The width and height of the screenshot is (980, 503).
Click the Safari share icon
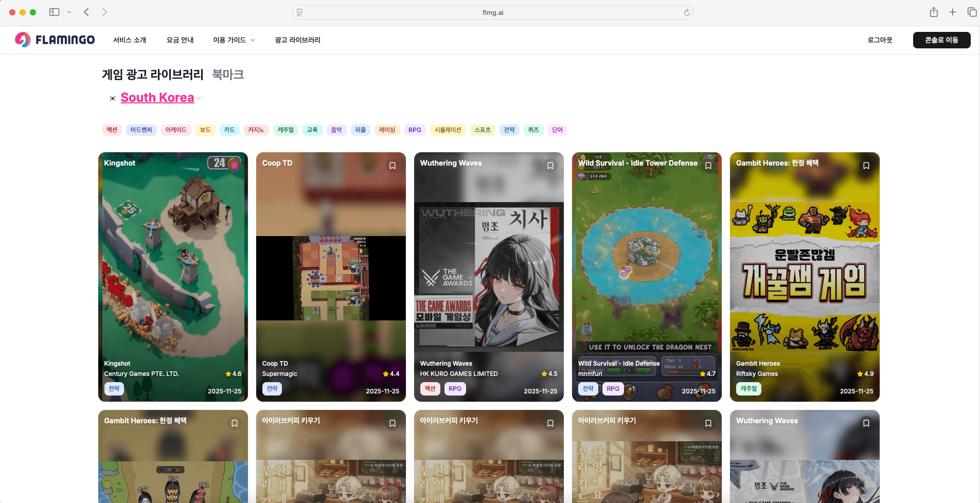[933, 12]
